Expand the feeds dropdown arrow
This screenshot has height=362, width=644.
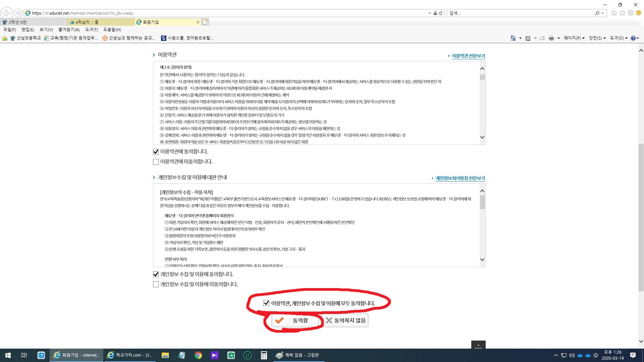pyautogui.click(x=535, y=38)
